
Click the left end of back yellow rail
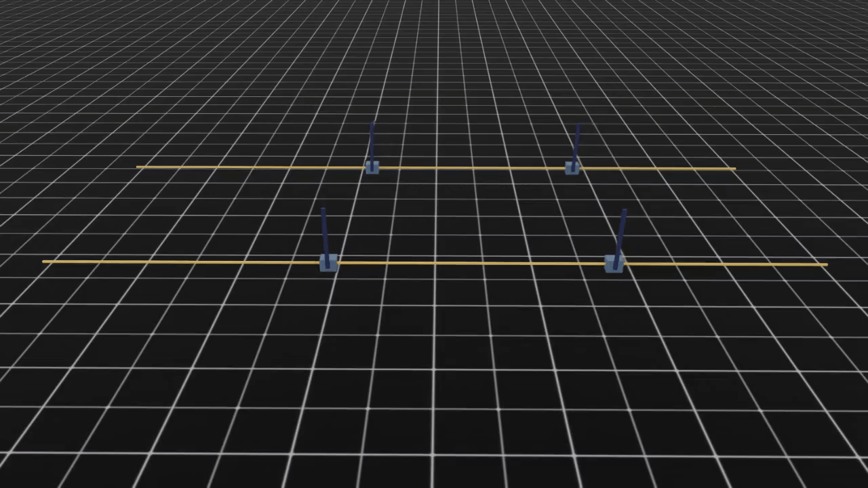coord(138,167)
